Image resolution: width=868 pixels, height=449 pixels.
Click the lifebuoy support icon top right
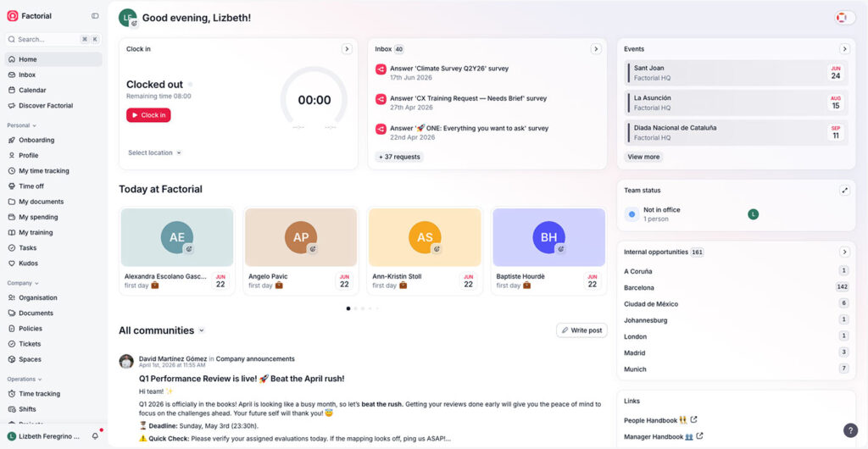point(842,18)
